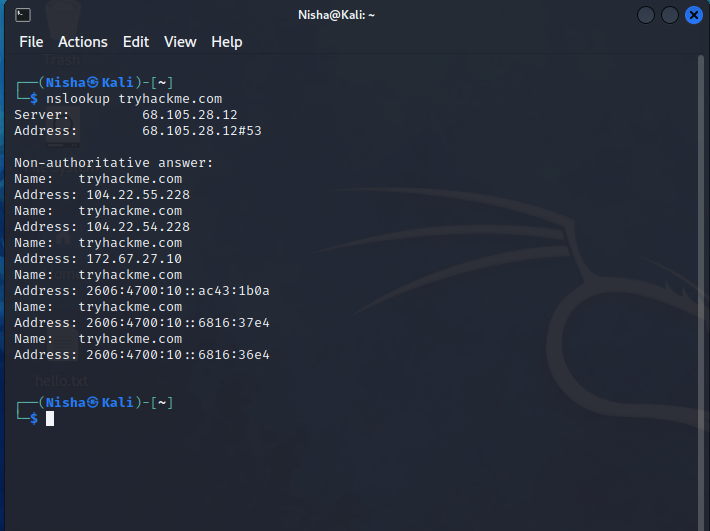Maximize the terminal window
Image resolution: width=710 pixels, height=531 pixels.
[x=669, y=15]
